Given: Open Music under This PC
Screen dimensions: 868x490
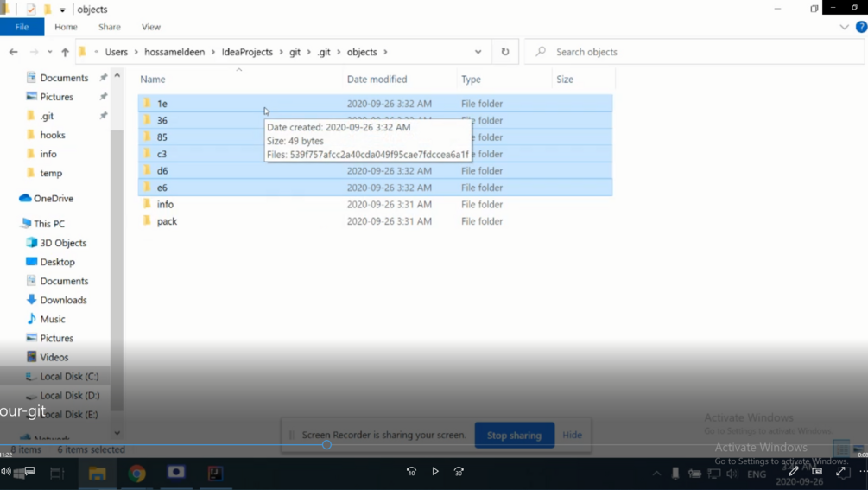Looking at the screenshot, I should [53, 319].
